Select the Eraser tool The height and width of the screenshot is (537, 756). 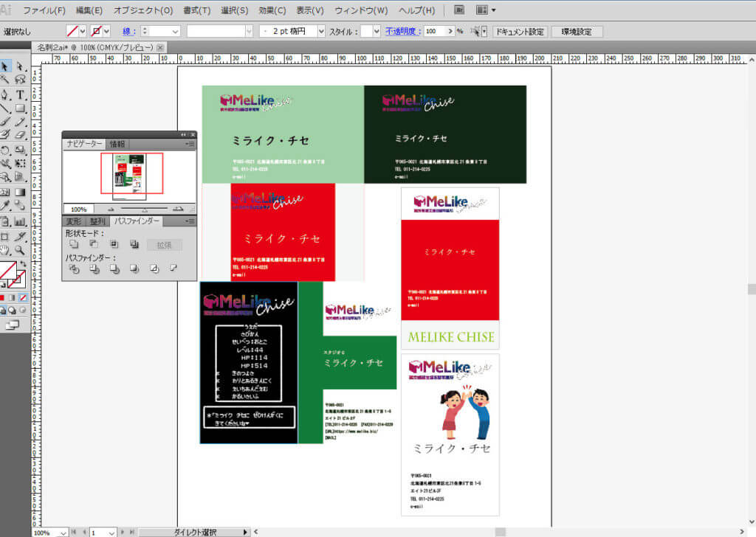pos(20,134)
